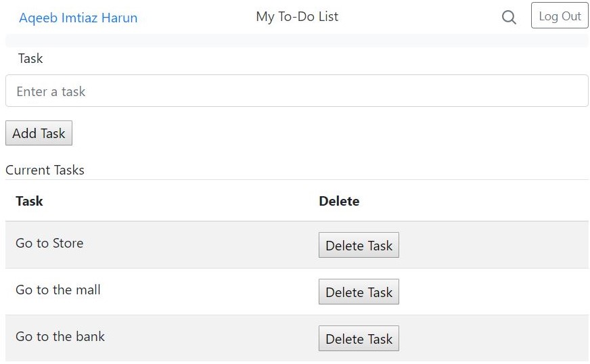The image size is (590, 364).
Task: Focus the Enter a task field
Action: point(296,91)
